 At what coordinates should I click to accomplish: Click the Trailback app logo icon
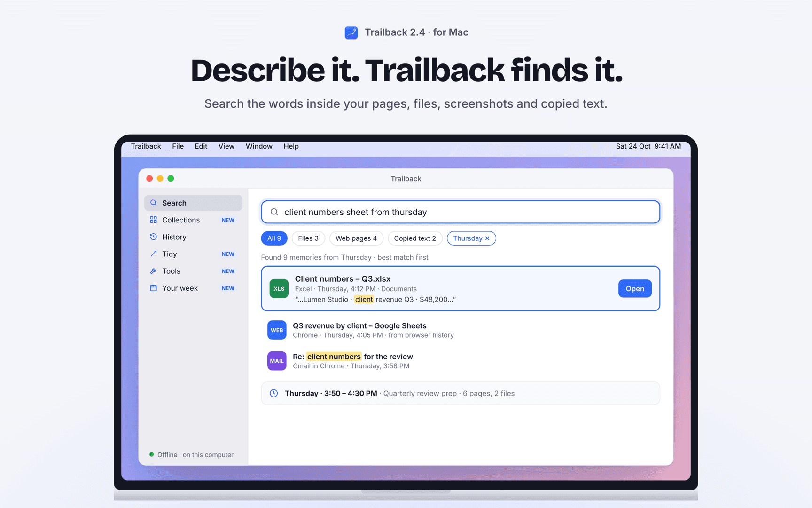[351, 32]
